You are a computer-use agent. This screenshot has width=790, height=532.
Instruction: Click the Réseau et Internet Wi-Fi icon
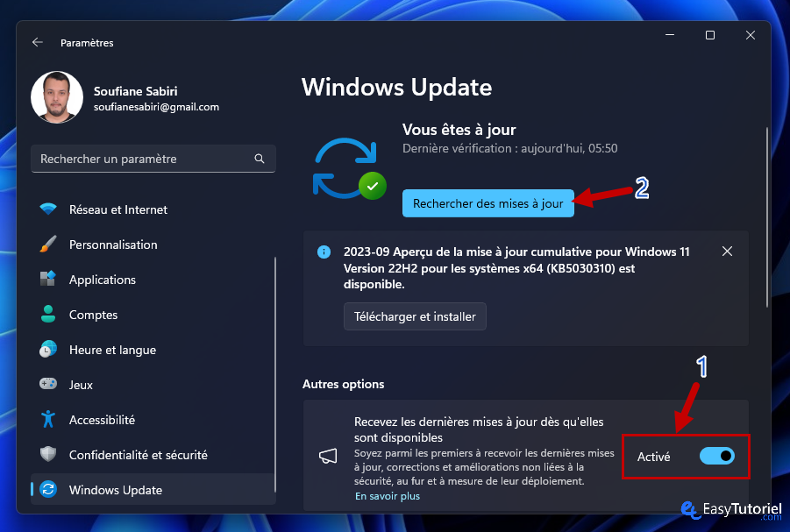point(48,209)
